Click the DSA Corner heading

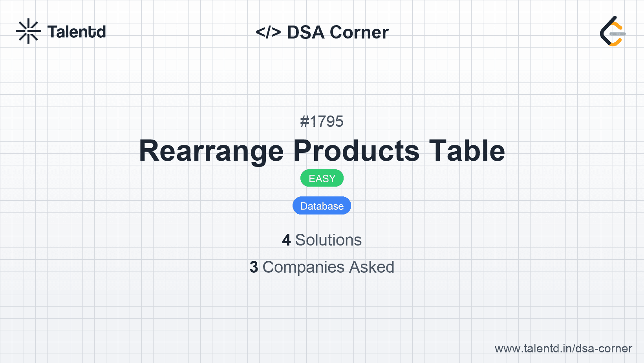tap(322, 32)
